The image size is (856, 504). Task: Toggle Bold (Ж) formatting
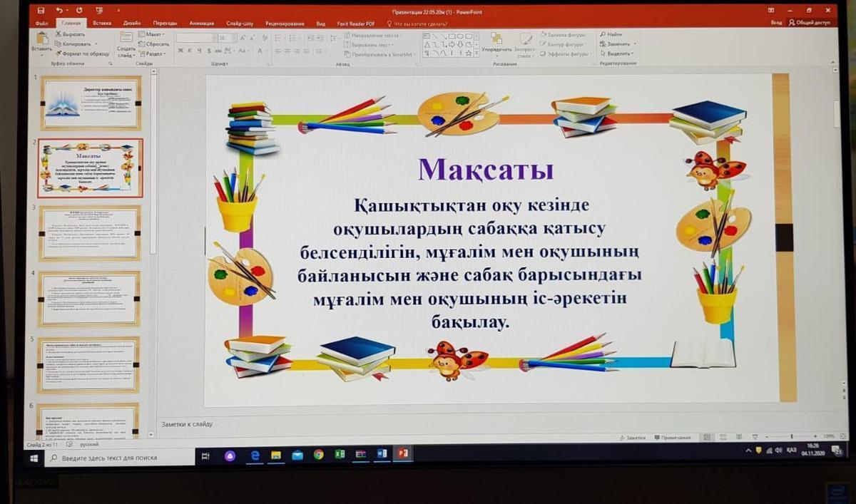(180, 51)
